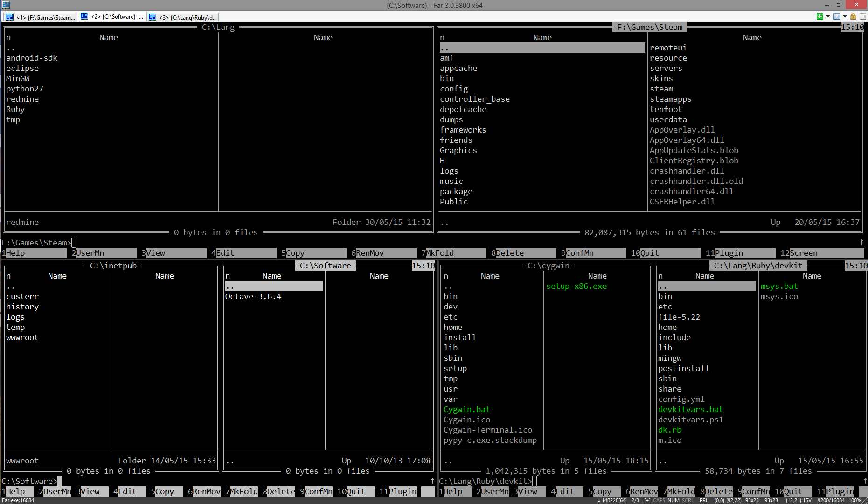Select userdata folder in Steam panel
This screenshot has width=868, height=504.
pos(668,119)
